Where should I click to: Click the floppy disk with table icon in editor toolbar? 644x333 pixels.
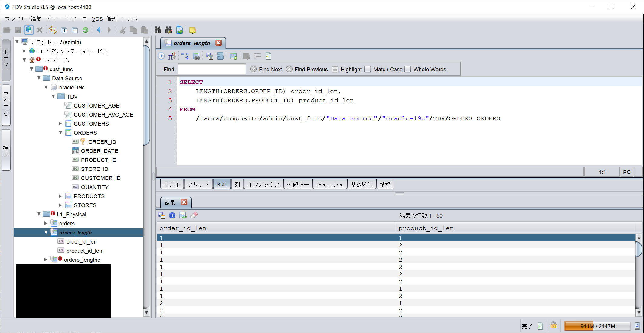[209, 56]
